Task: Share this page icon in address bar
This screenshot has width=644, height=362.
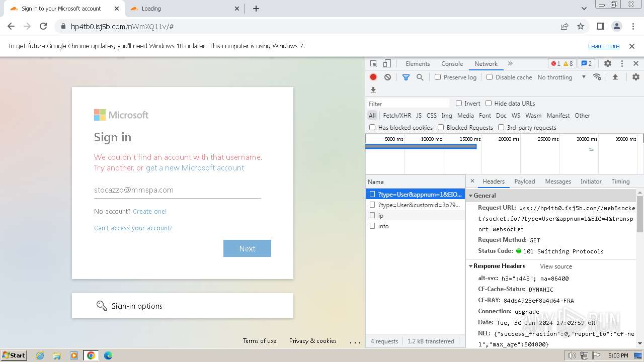Action: 565,26
